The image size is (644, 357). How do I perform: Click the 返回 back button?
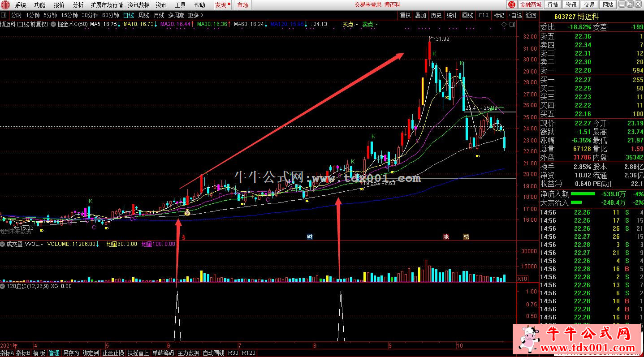pyautogui.click(x=531, y=15)
